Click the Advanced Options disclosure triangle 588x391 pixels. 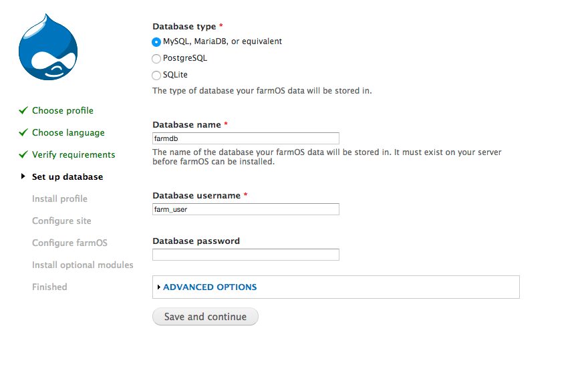point(159,287)
